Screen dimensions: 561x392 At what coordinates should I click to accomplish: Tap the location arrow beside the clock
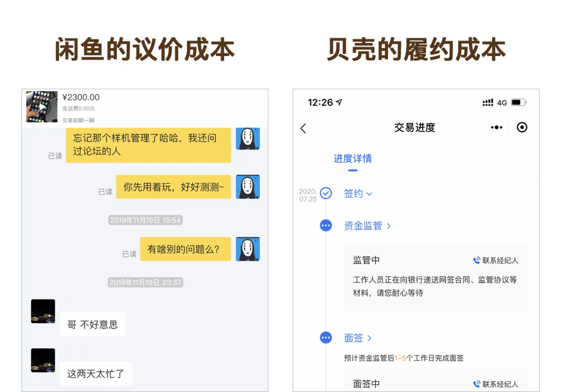(339, 102)
